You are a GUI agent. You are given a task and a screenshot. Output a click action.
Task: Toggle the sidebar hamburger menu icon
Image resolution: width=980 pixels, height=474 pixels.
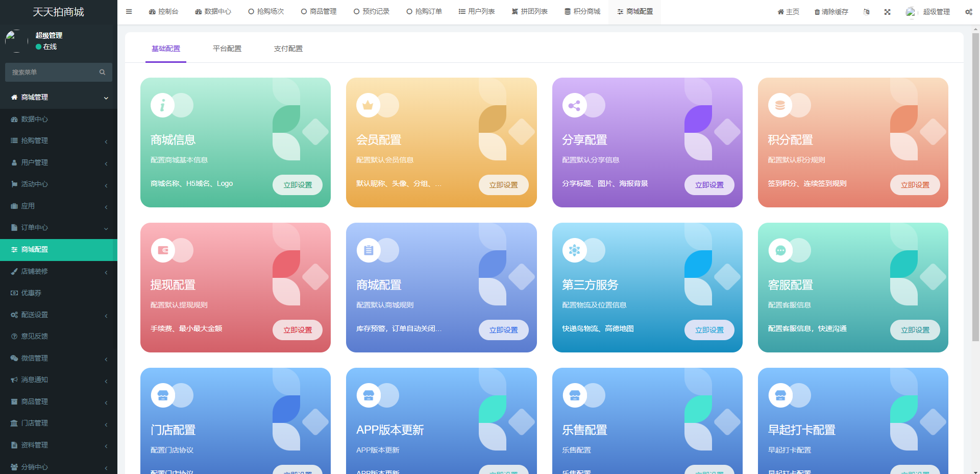129,11
